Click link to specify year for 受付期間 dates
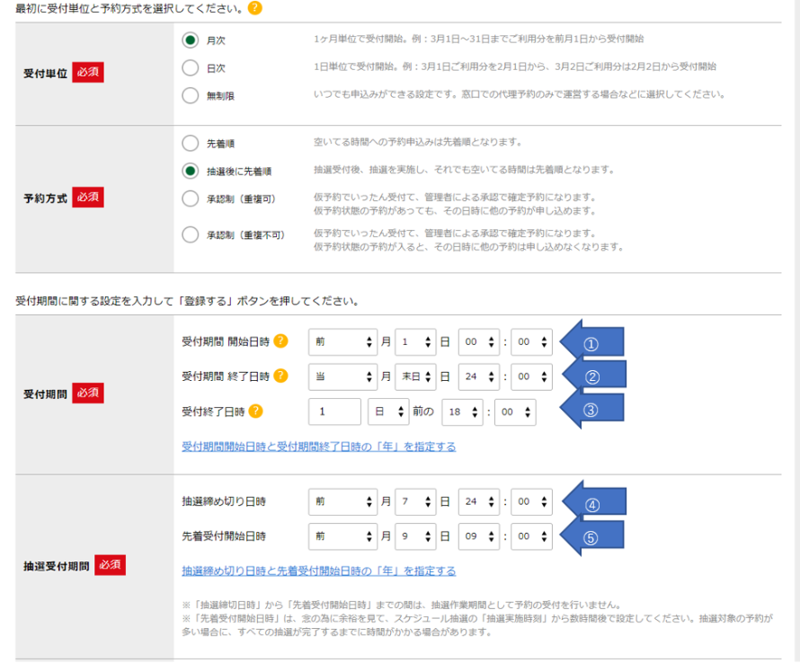This screenshot has height=672, width=809. pos(318,447)
